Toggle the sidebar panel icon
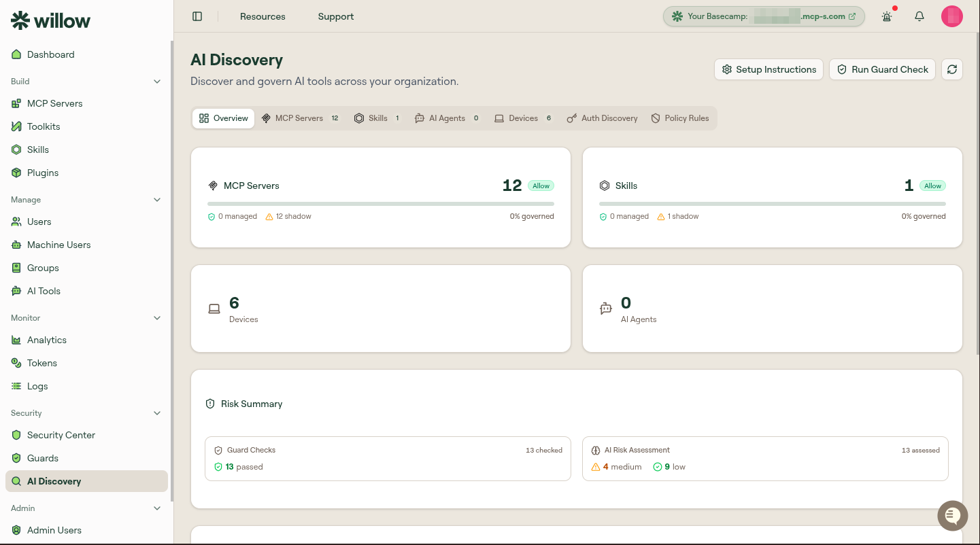The width and height of the screenshot is (980, 545). (197, 16)
